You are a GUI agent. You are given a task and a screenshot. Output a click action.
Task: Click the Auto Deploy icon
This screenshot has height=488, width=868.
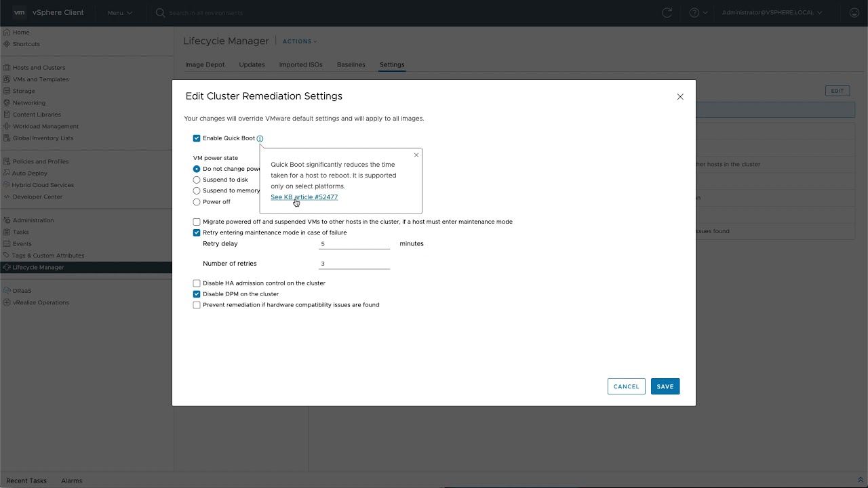(7, 174)
